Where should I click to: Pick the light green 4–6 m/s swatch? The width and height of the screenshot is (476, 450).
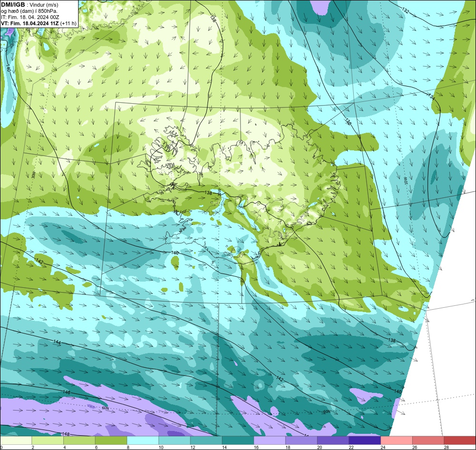tap(79, 440)
